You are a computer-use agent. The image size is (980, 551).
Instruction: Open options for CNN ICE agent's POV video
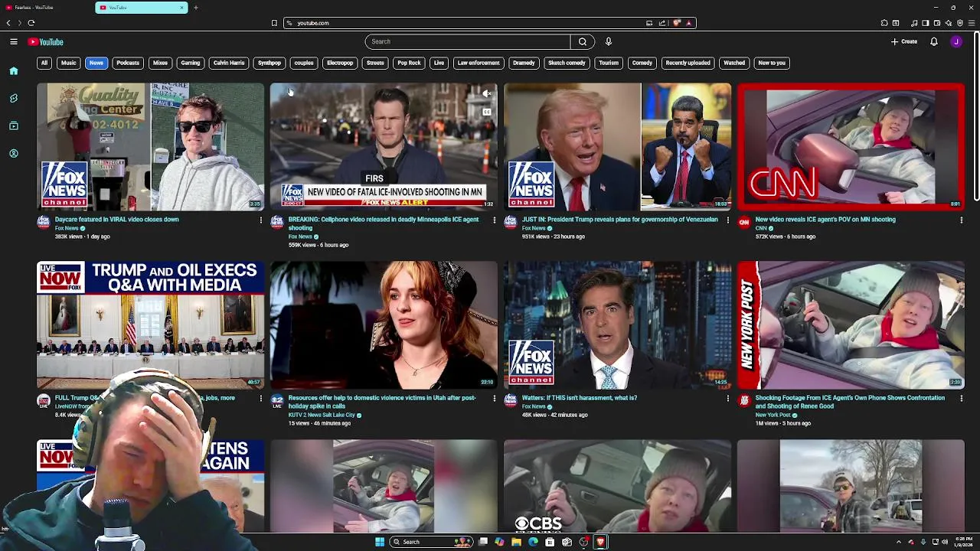961,220
